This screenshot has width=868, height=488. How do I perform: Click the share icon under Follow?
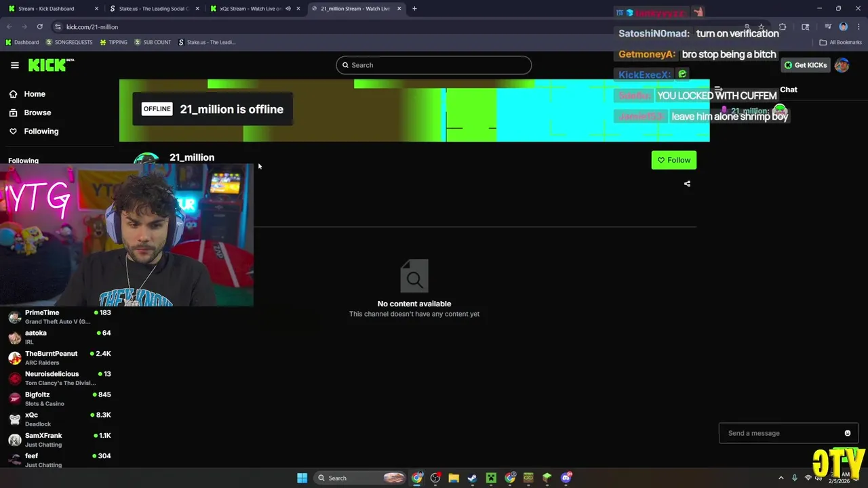687,184
